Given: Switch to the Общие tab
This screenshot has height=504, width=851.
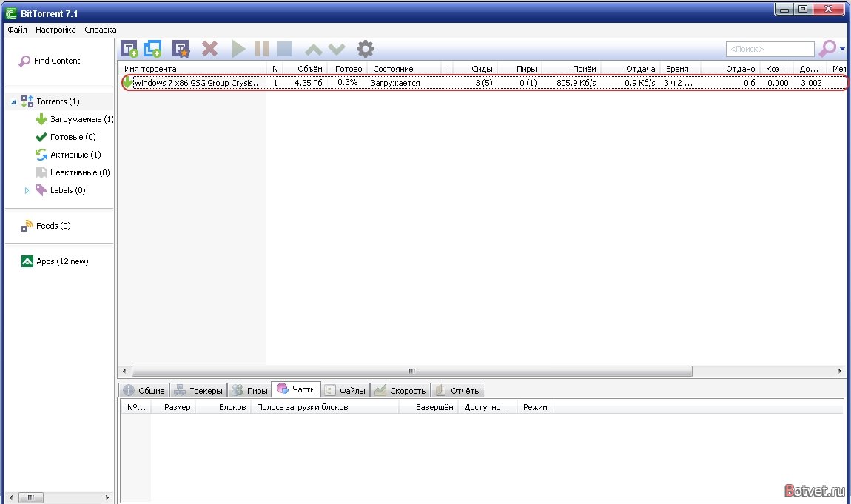Looking at the screenshot, I should [144, 391].
